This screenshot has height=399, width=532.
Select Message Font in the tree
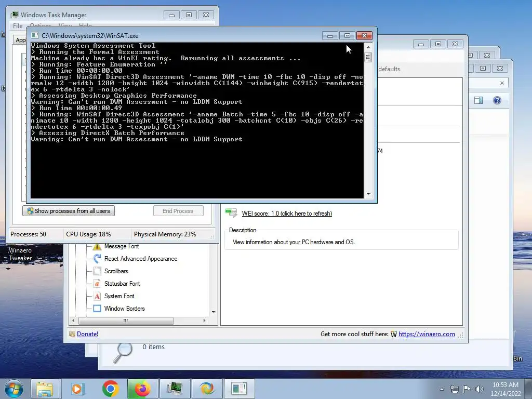122,246
